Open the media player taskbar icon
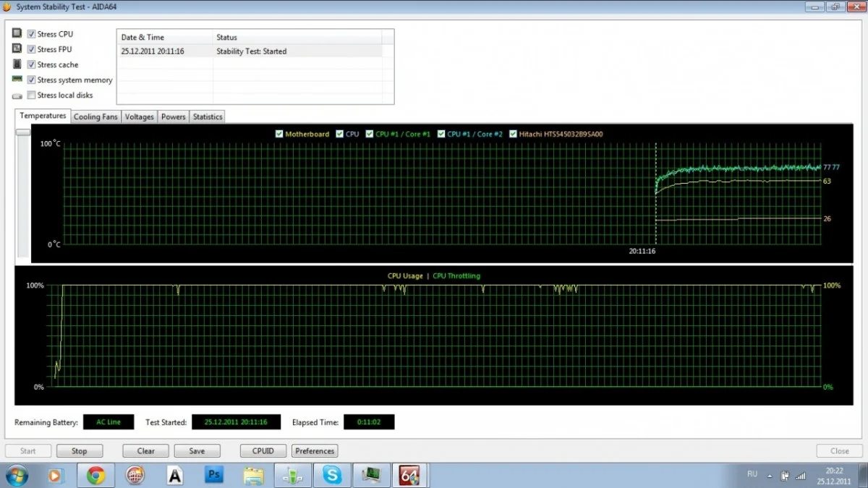The height and width of the screenshot is (488, 868). coord(55,476)
